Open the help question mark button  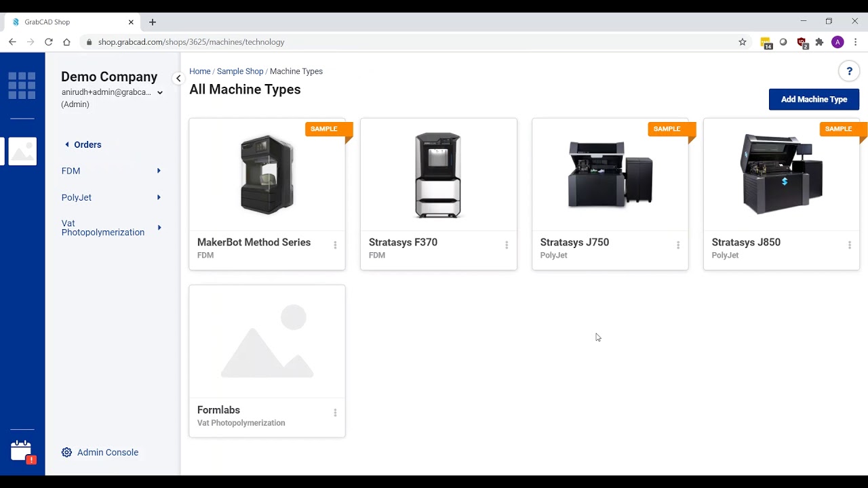pyautogui.click(x=849, y=71)
